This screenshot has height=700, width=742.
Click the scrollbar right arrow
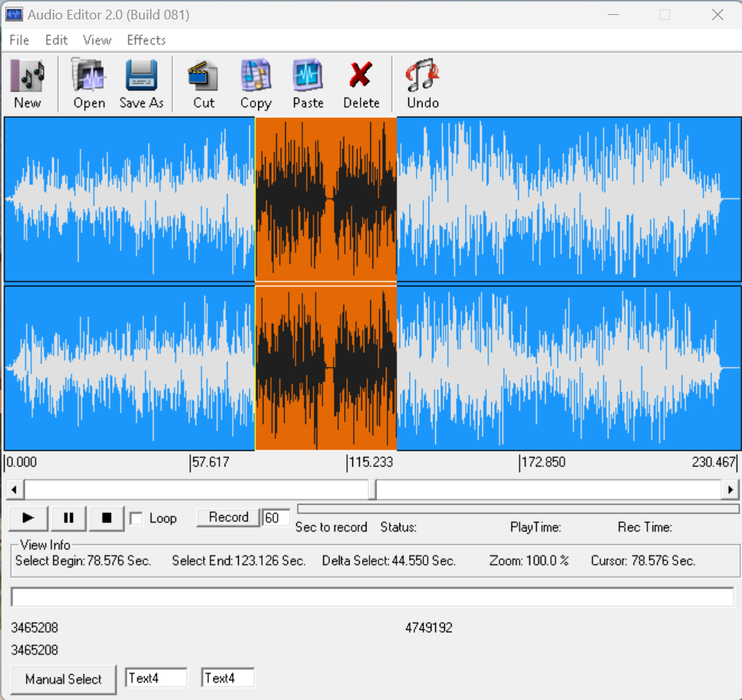pyautogui.click(x=730, y=490)
